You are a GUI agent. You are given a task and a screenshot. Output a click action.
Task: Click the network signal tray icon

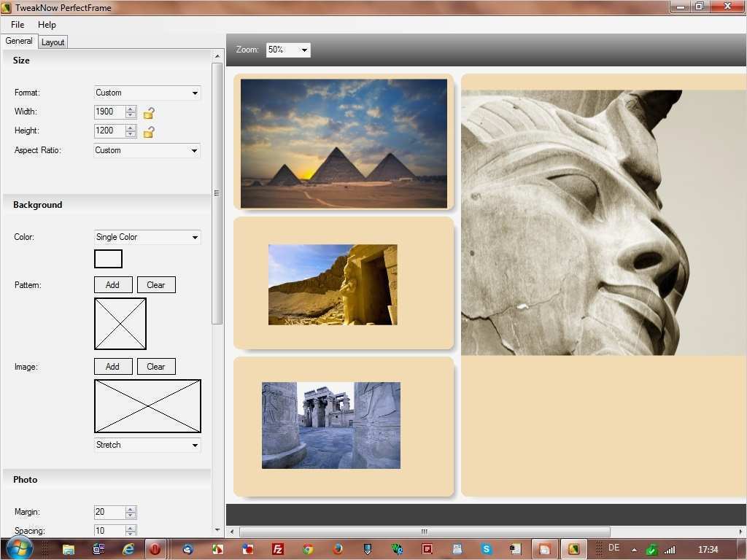coord(670,550)
